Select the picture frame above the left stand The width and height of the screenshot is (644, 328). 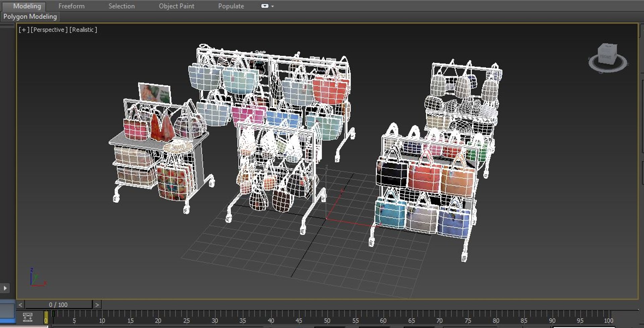click(x=155, y=93)
